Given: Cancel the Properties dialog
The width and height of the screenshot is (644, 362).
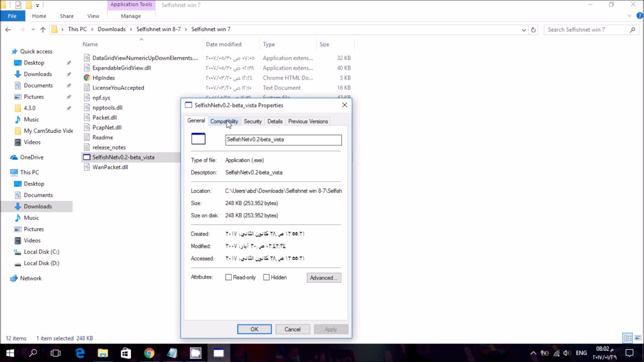Looking at the screenshot, I should 292,329.
